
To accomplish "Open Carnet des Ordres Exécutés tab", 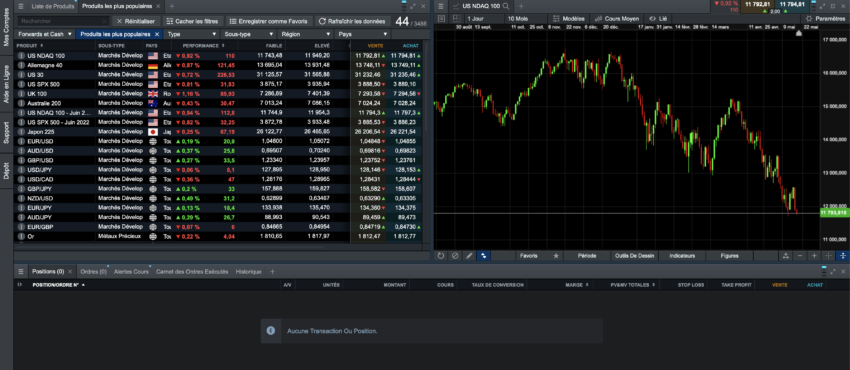I will [x=192, y=271].
